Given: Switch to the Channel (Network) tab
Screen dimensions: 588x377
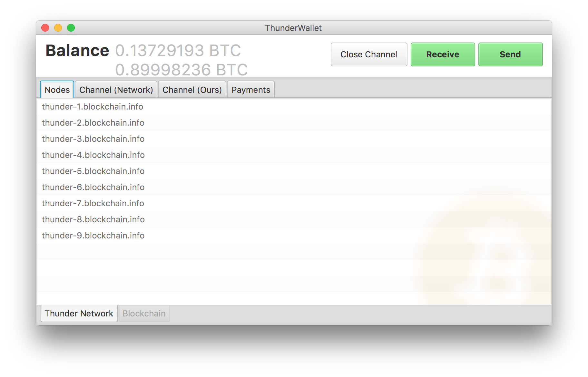Looking at the screenshot, I should pos(116,90).
